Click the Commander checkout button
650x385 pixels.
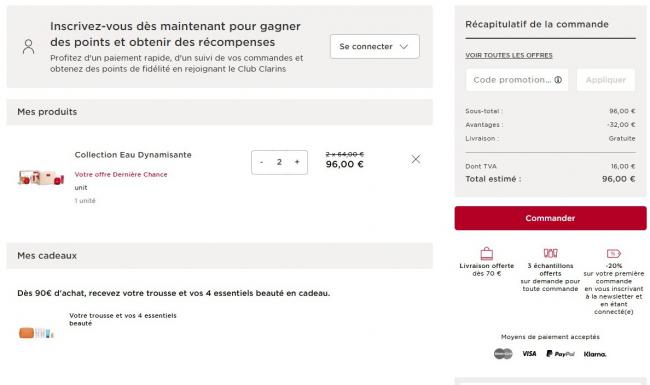click(551, 218)
